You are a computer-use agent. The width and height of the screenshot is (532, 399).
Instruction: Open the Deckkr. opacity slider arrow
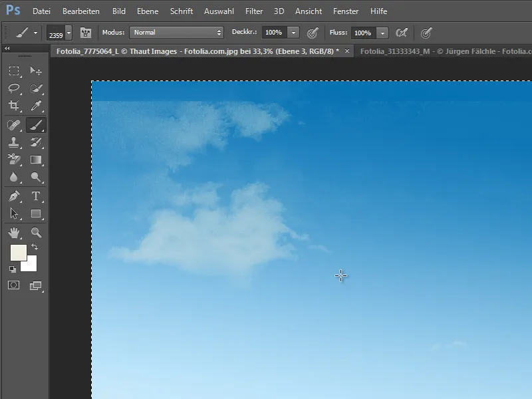click(293, 33)
